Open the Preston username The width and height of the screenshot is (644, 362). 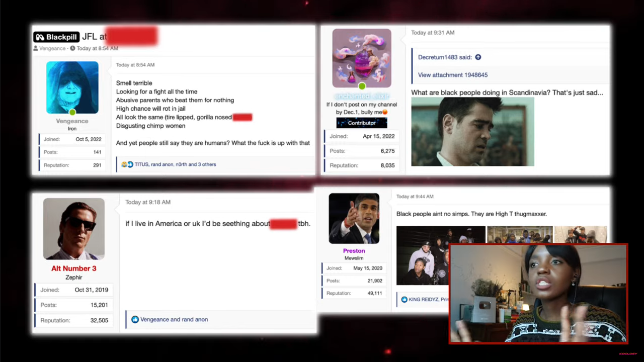354,251
